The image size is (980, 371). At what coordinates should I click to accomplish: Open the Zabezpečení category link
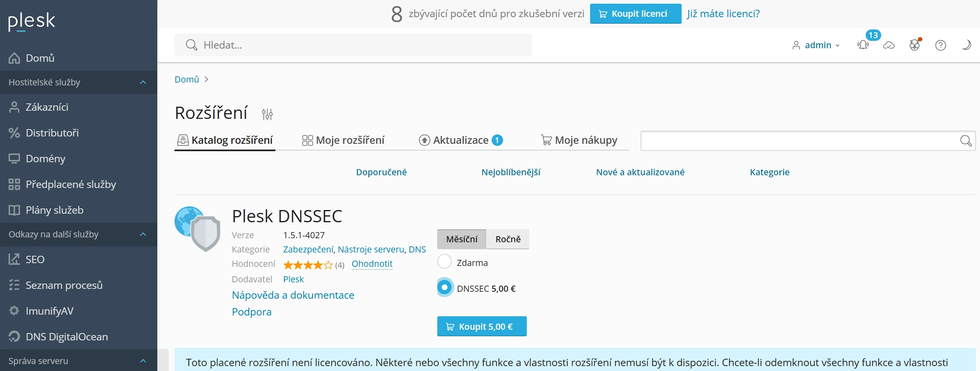[308, 250]
